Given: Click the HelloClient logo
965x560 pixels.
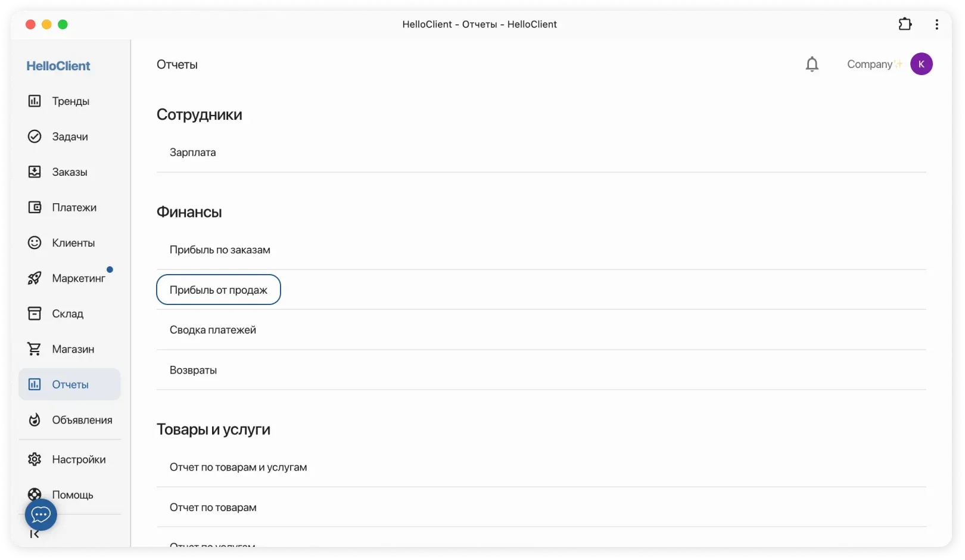Looking at the screenshot, I should point(58,66).
